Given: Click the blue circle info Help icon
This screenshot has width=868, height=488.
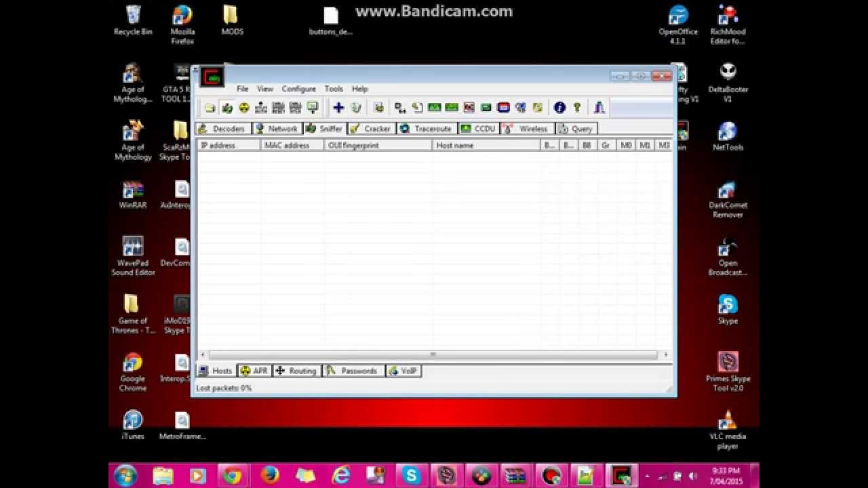Looking at the screenshot, I should [x=559, y=107].
